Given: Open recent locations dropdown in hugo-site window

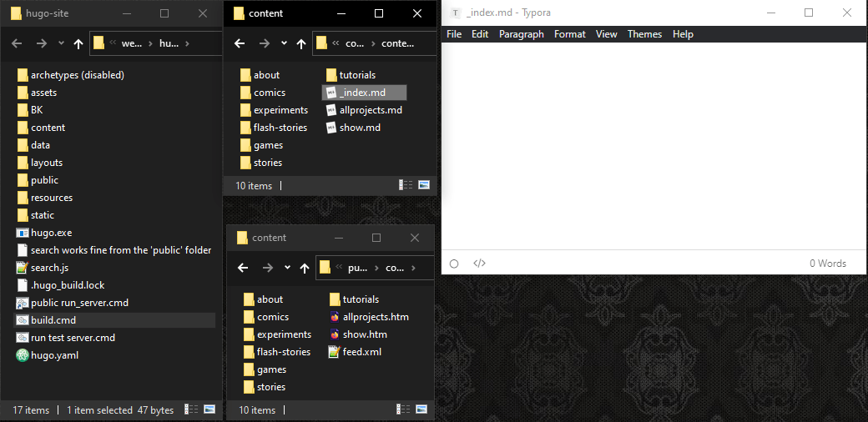Looking at the screenshot, I should [x=60, y=44].
